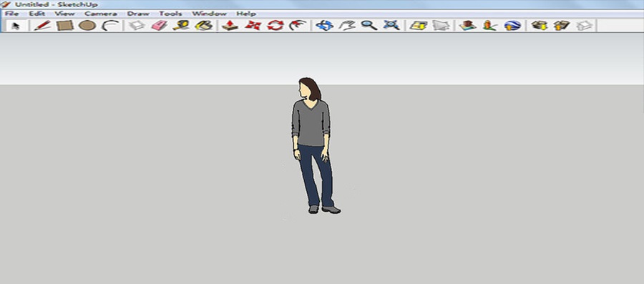Activate the Circle tool
The height and width of the screenshot is (284, 644).
pos(87,26)
